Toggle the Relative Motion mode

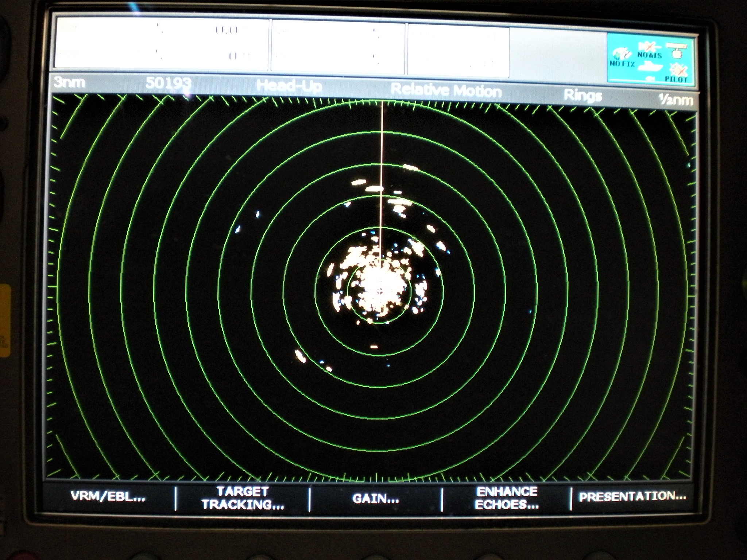[x=446, y=90]
